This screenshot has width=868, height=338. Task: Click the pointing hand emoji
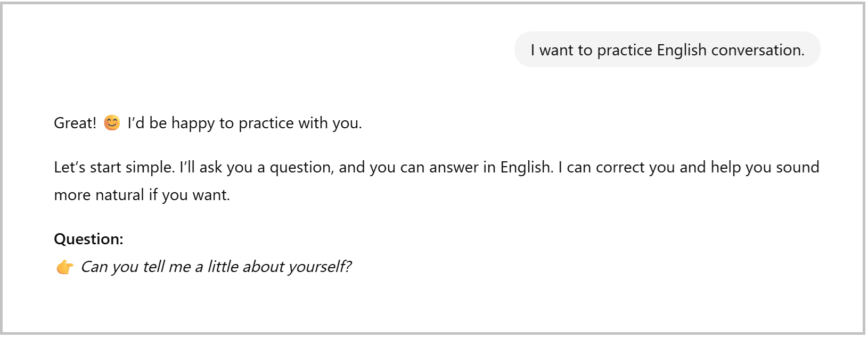point(65,267)
